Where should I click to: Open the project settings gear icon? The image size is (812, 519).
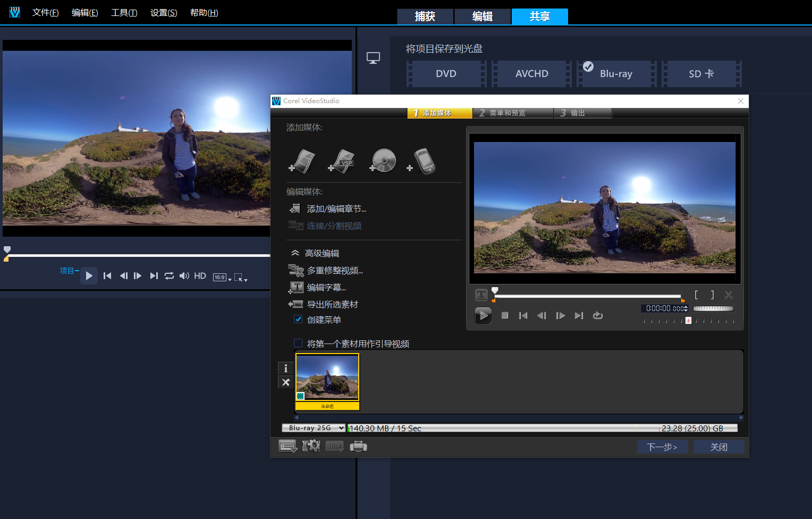tap(311, 446)
